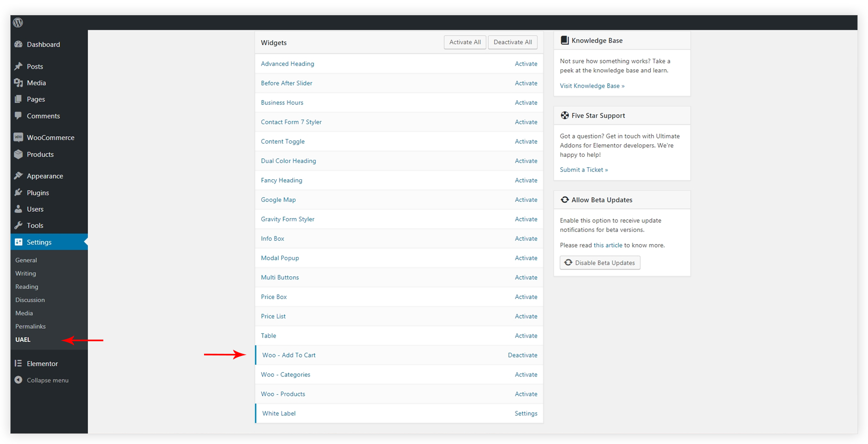Activate the Gravity Form Styler widget
Image resolution: width=868 pixels, height=444 pixels.
click(x=526, y=219)
